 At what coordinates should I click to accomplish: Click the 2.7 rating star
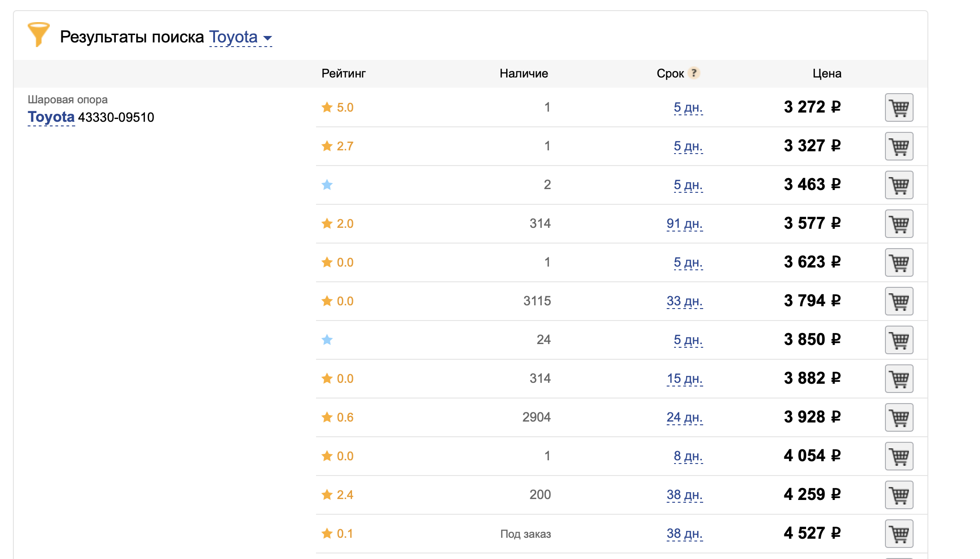(327, 146)
